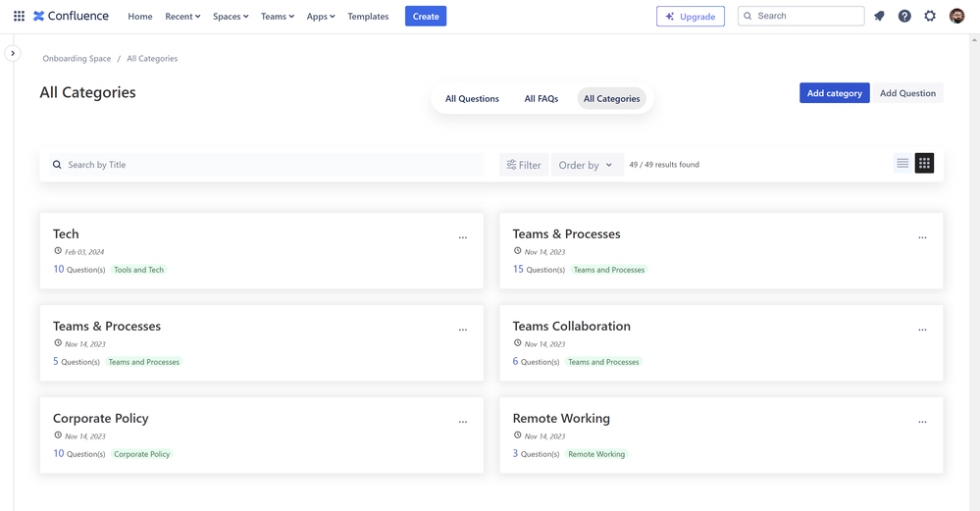Open more options for Tech card
This screenshot has height=511, width=980.
(x=462, y=237)
